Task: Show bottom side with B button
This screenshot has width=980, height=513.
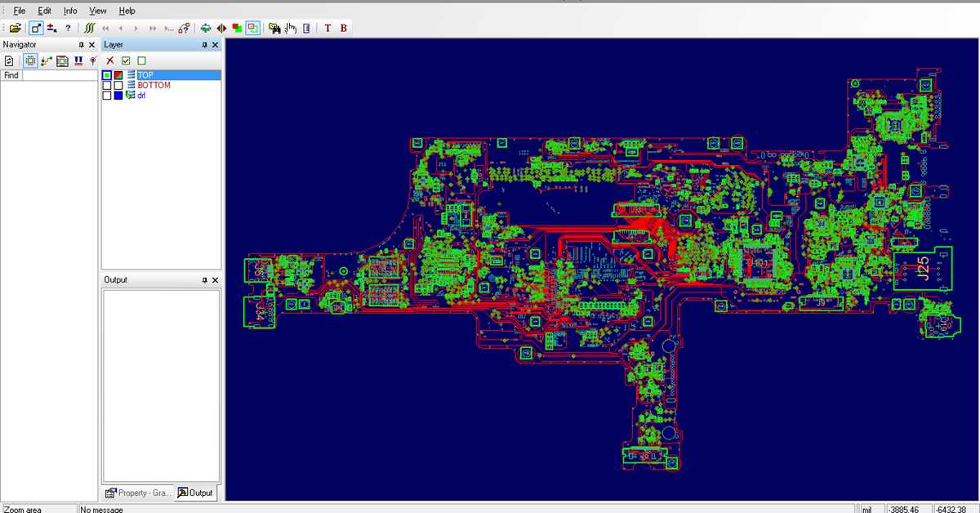Action: (x=344, y=28)
